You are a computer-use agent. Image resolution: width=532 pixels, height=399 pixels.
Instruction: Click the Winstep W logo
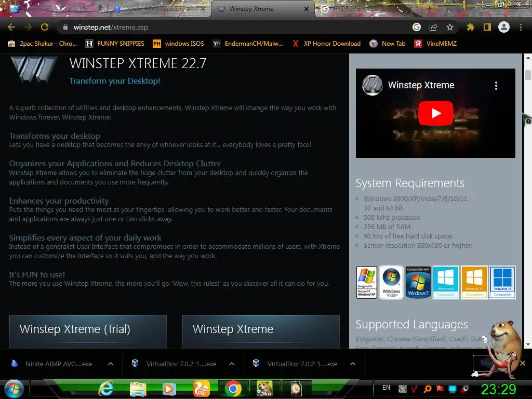[x=34, y=69]
